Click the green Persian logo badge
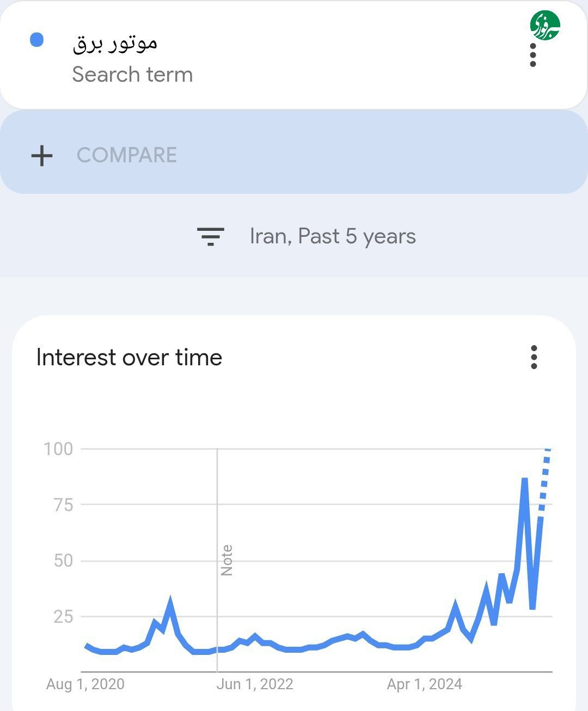 [x=545, y=26]
